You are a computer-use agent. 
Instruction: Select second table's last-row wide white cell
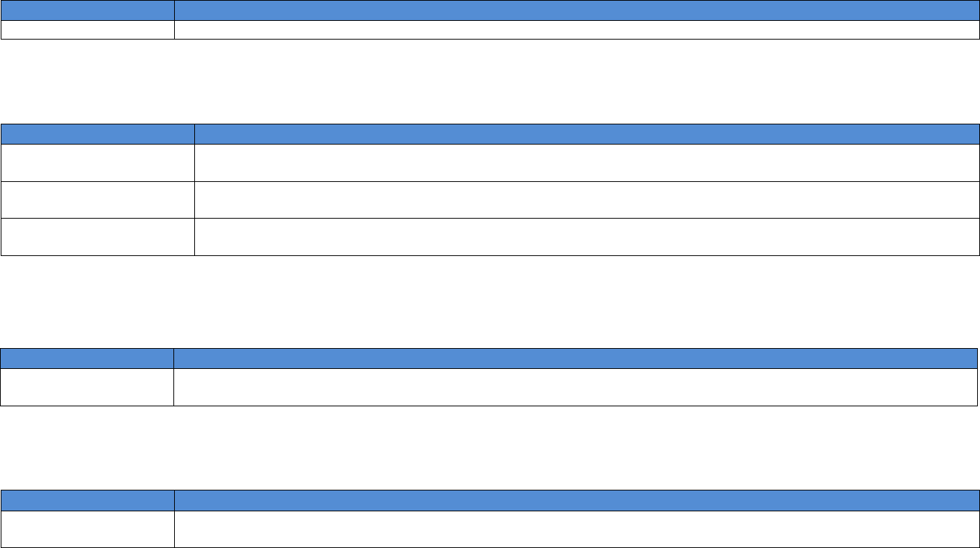(586, 237)
